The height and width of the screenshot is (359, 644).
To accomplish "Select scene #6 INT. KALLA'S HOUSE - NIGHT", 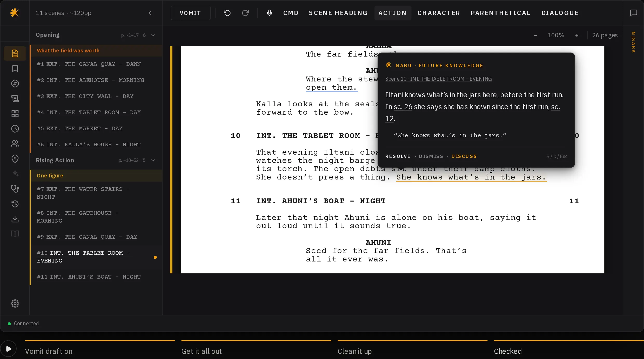I will point(96,144).
